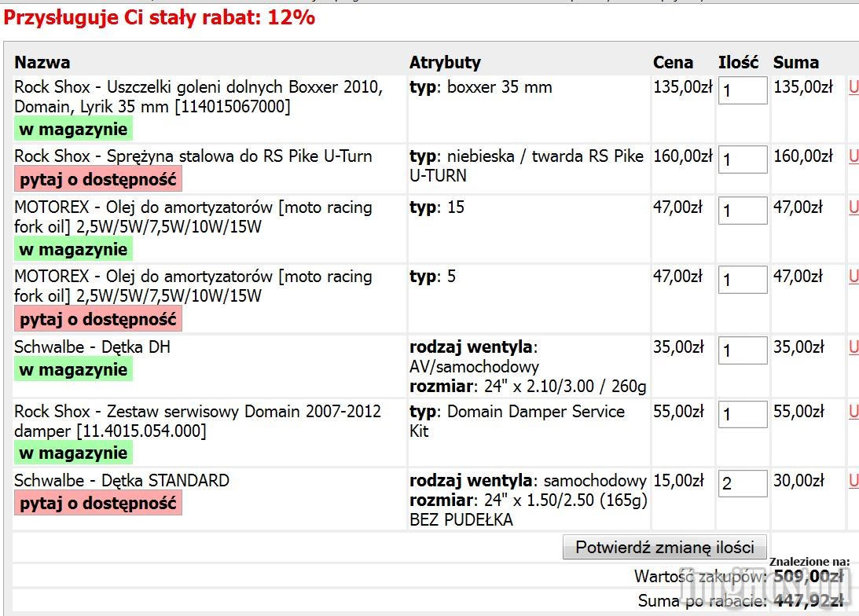The width and height of the screenshot is (859, 616).
Task: Click attribute 'rodzaj wentyla: AV/samochodowy'
Action: pyautogui.click(x=475, y=357)
